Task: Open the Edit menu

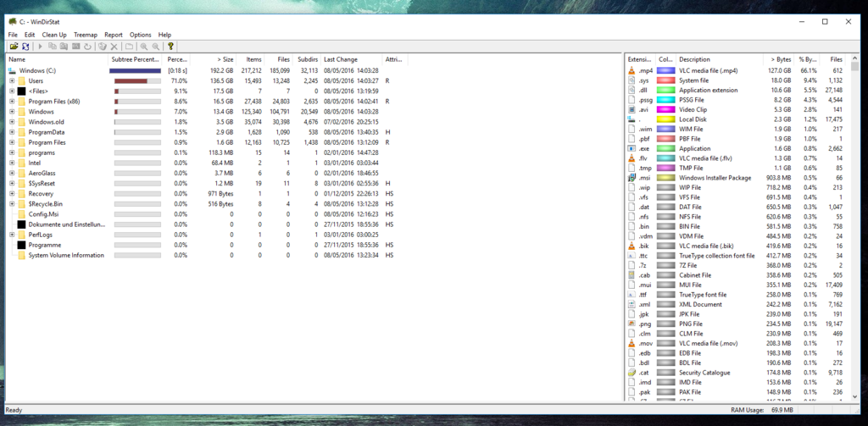Action: coord(30,35)
